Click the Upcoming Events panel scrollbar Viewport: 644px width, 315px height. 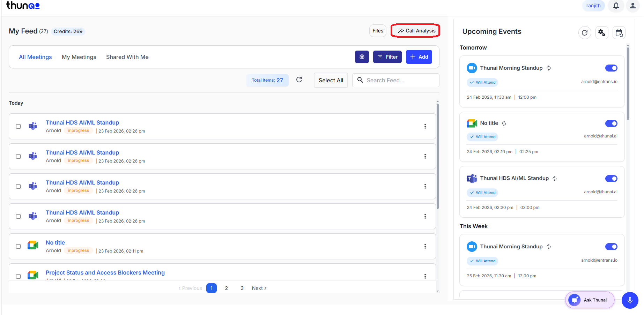tap(628, 84)
